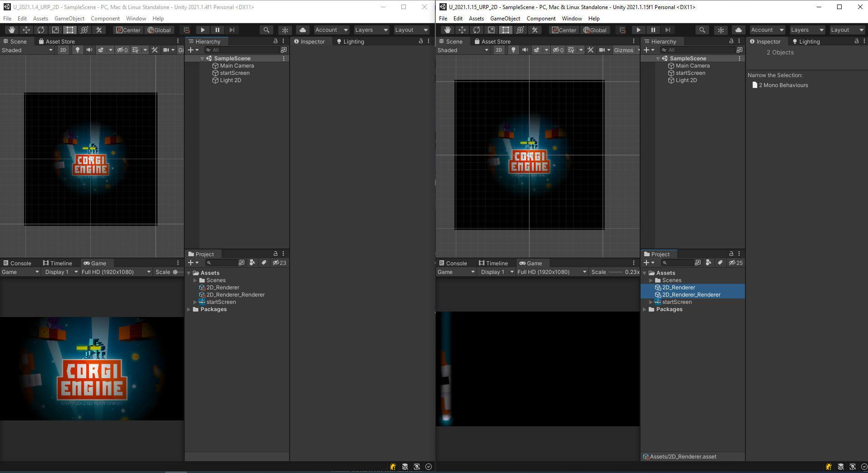Open the editor search with the magnifier icon

(266, 29)
